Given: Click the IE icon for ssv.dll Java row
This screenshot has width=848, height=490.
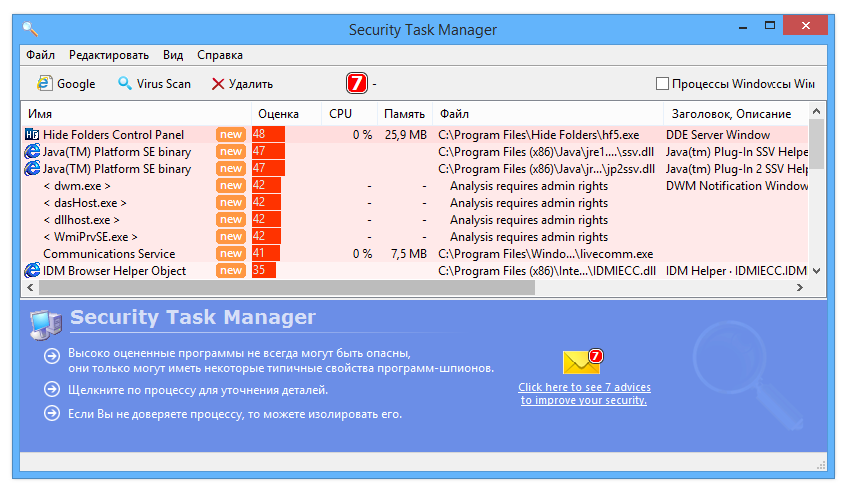Looking at the screenshot, I should pyautogui.click(x=32, y=151).
